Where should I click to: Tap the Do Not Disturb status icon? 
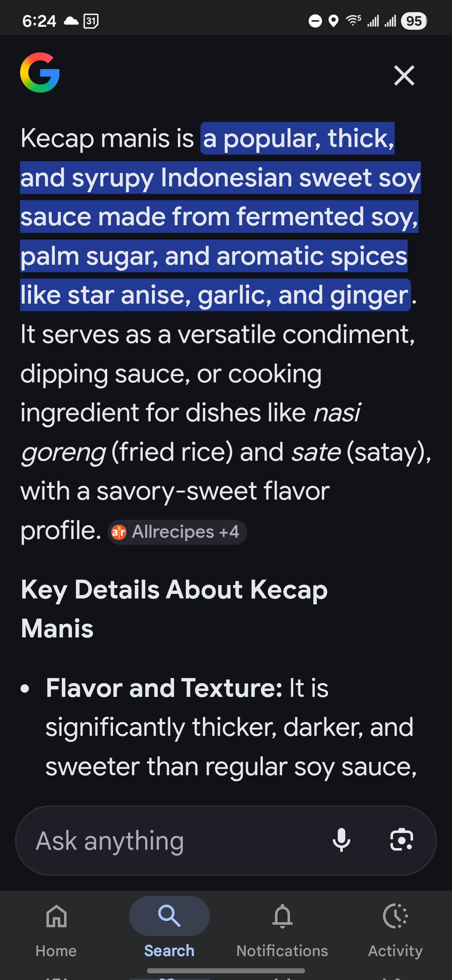tap(315, 21)
